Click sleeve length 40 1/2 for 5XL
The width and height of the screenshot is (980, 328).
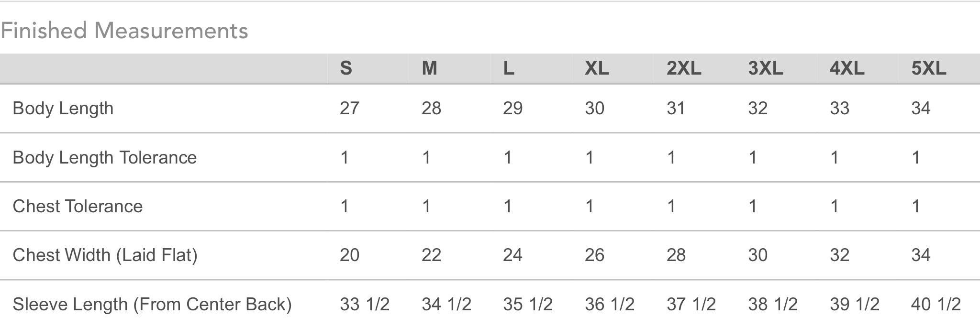pos(936,304)
